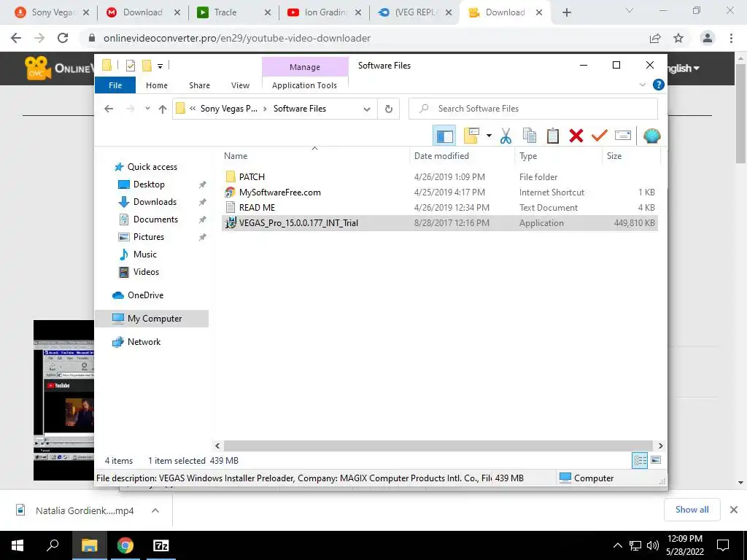Open the Windows Start menu
This screenshot has height=560, width=747.
[18, 545]
